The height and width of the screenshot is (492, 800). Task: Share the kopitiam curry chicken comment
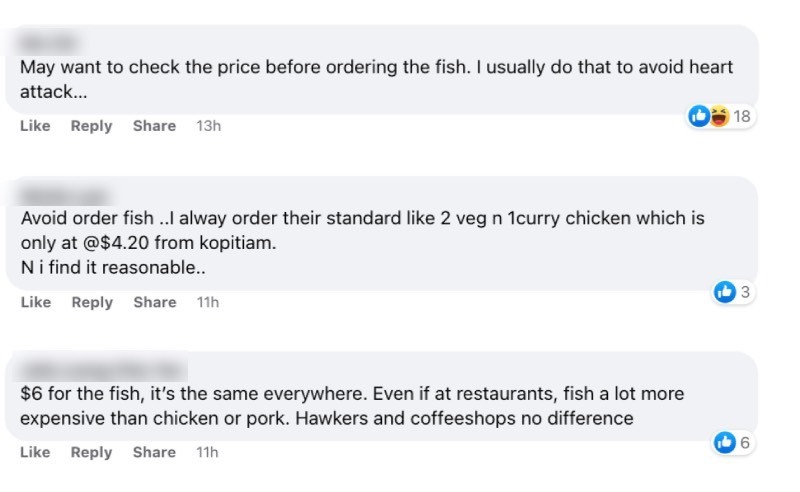154,302
